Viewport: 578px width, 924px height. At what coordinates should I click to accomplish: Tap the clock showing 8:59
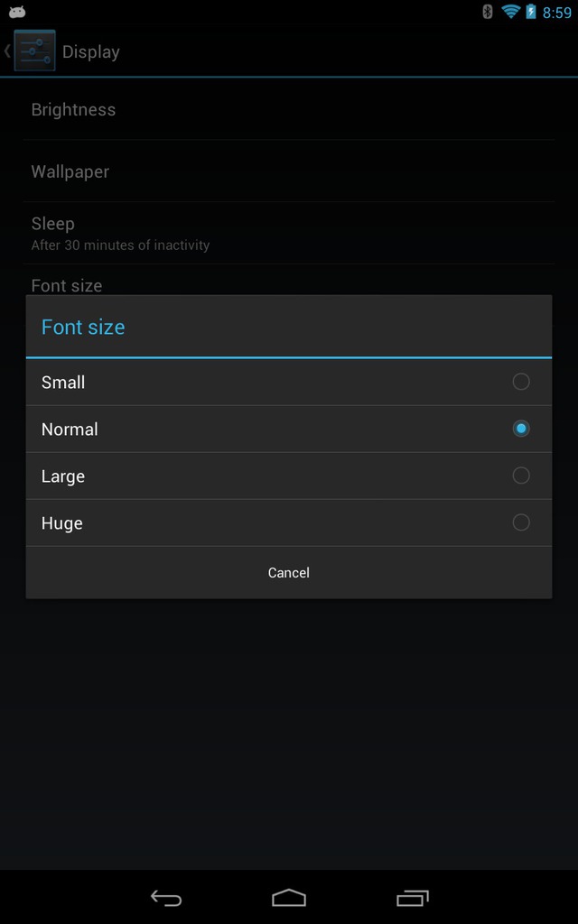(x=556, y=13)
